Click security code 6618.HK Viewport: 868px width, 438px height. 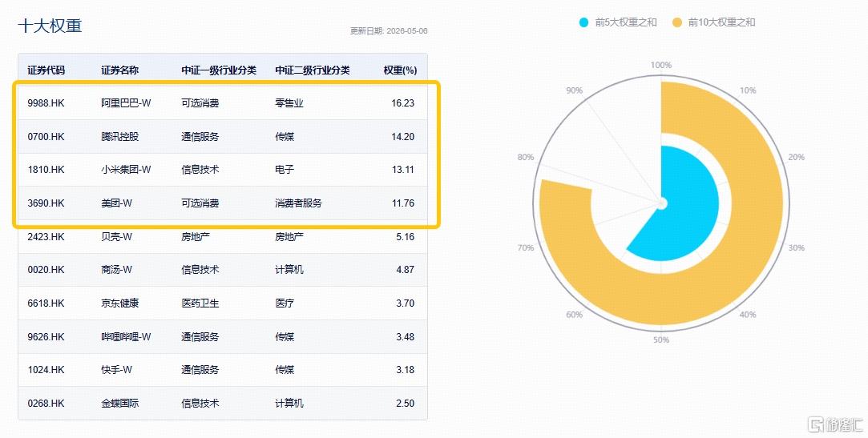click(46, 303)
